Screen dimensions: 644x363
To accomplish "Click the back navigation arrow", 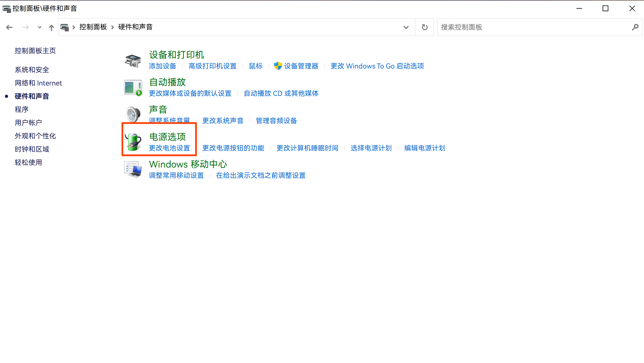I will tap(9, 27).
